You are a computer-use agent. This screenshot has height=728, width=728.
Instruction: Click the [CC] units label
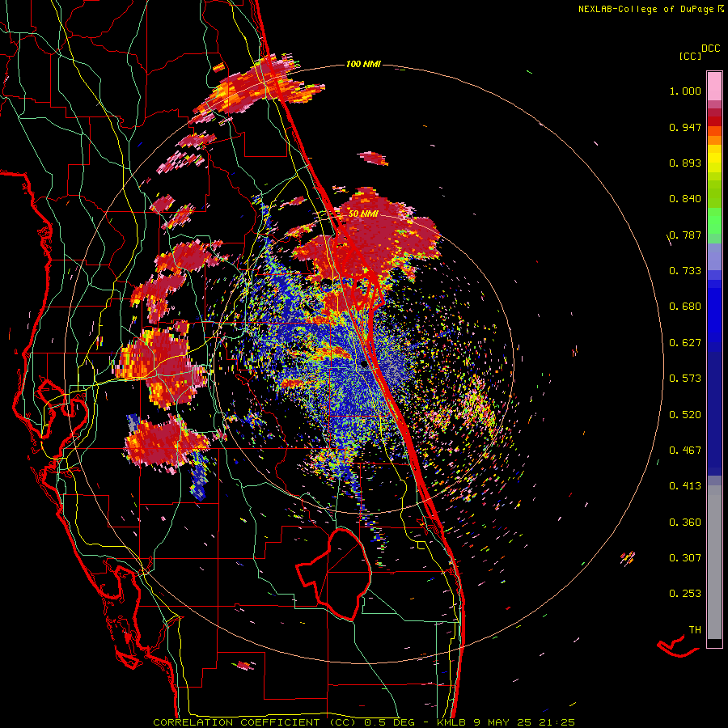click(690, 56)
